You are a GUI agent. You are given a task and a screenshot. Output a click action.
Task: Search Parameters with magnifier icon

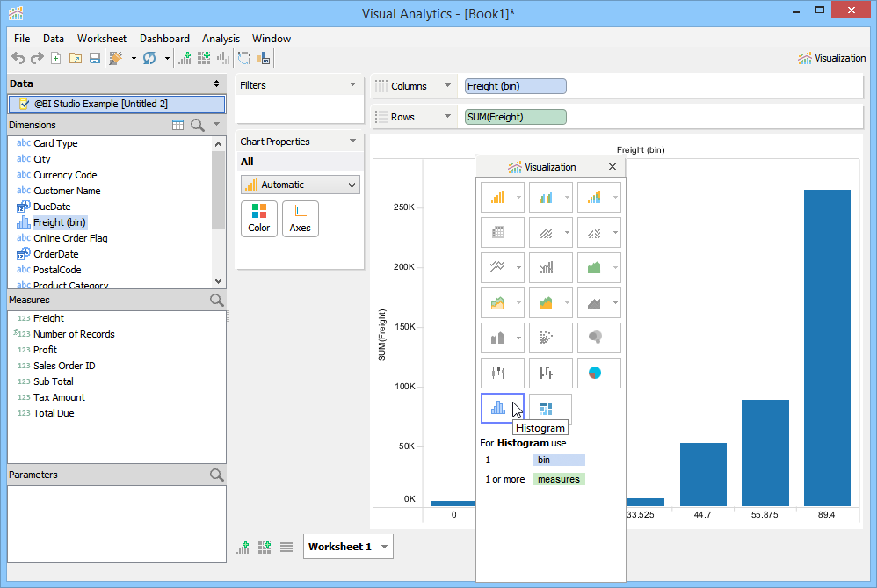click(x=217, y=475)
